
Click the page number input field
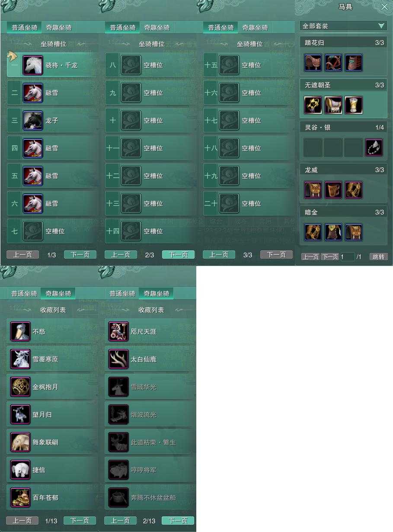(x=347, y=257)
